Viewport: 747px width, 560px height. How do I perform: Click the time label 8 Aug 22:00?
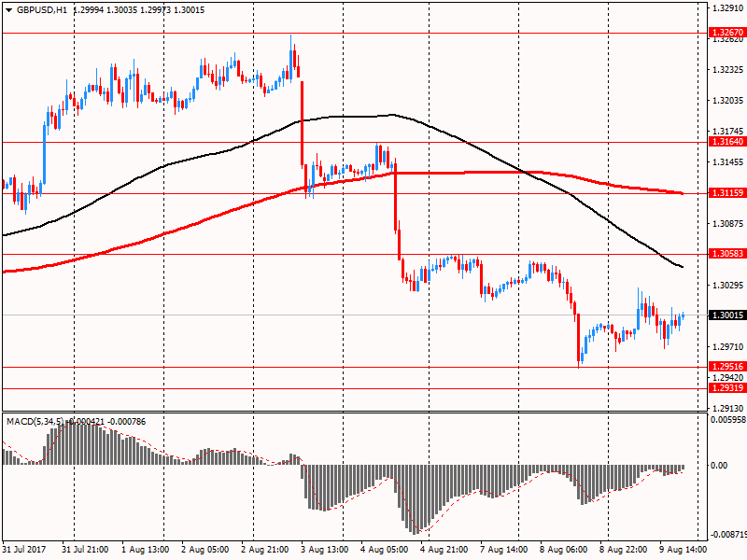coord(623,550)
